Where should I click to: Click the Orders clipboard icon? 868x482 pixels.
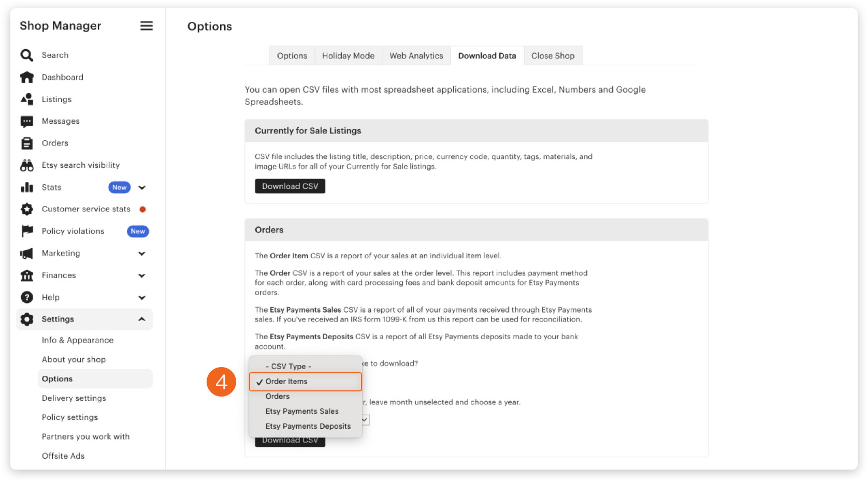pyautogui.click(x=27, y=143)
